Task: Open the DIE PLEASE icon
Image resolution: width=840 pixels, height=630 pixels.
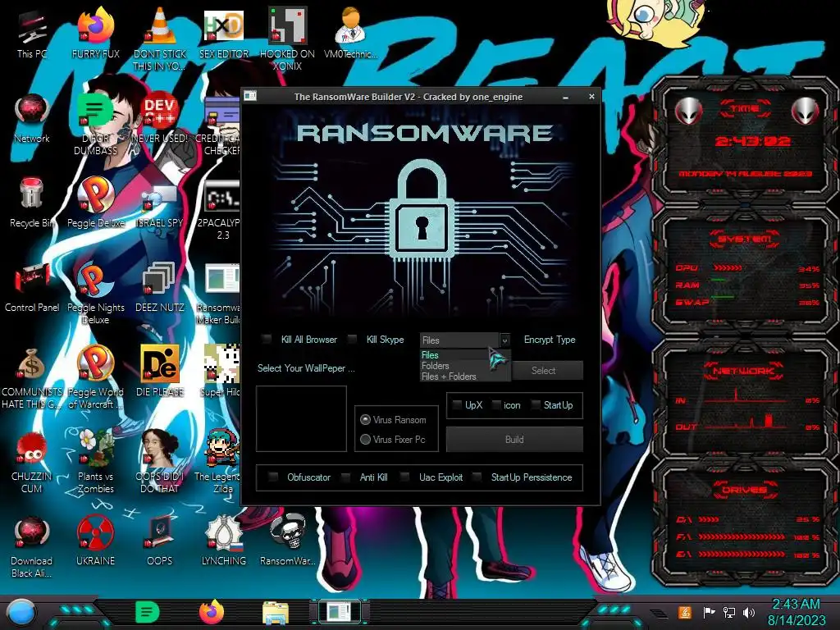Action: 160,371
